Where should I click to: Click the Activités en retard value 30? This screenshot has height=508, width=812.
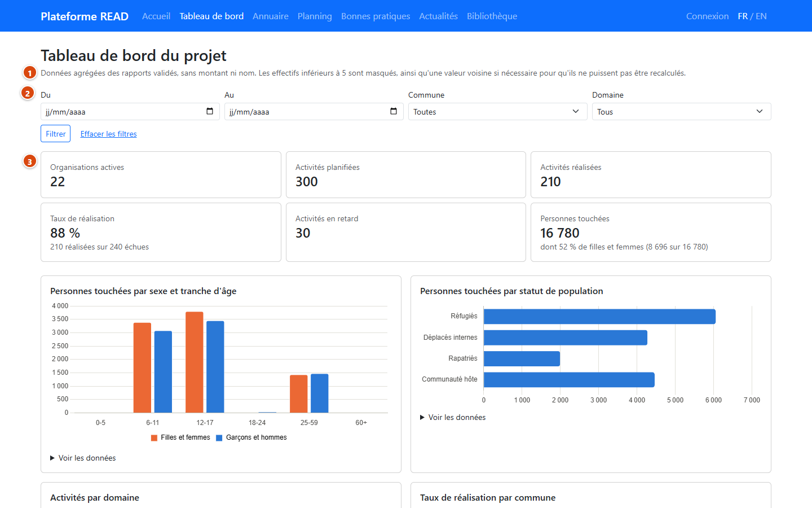coord(303,233)
